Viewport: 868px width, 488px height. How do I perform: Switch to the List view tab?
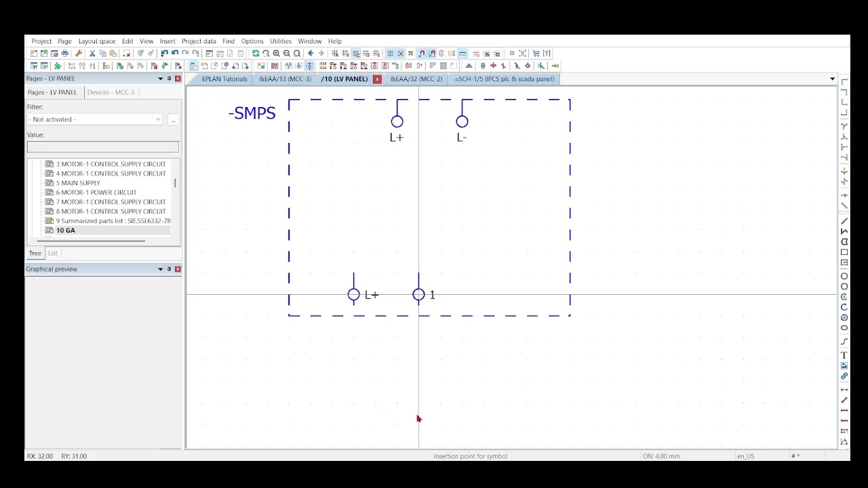click(x=52, y=253)
